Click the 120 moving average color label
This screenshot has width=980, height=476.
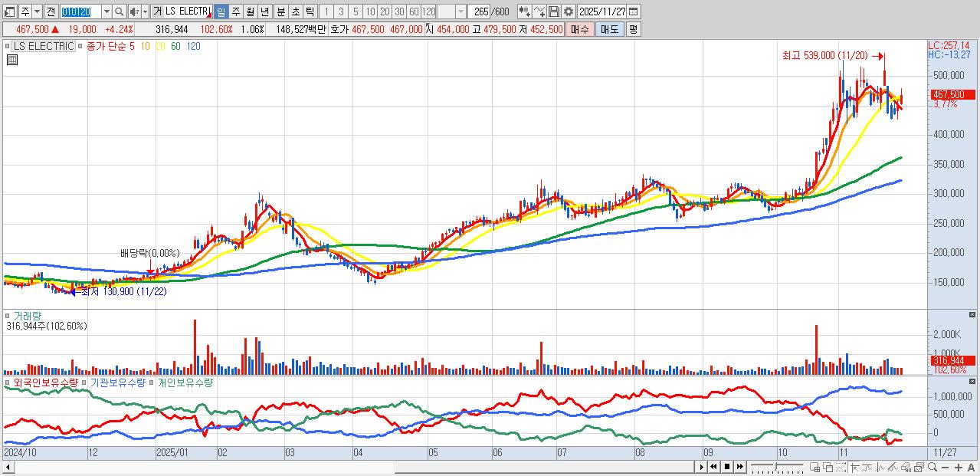tap(193, 46)
